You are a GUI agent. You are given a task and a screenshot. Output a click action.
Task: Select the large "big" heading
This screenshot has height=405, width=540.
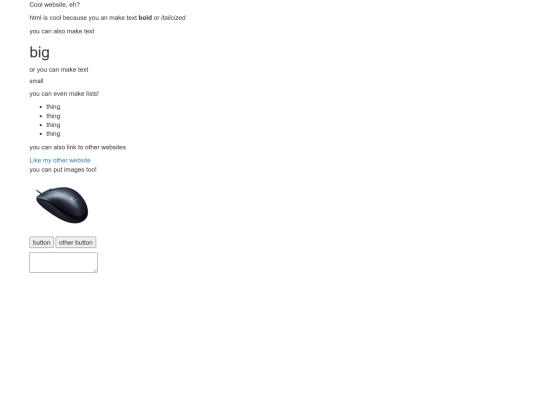click(x=40, y=52)
